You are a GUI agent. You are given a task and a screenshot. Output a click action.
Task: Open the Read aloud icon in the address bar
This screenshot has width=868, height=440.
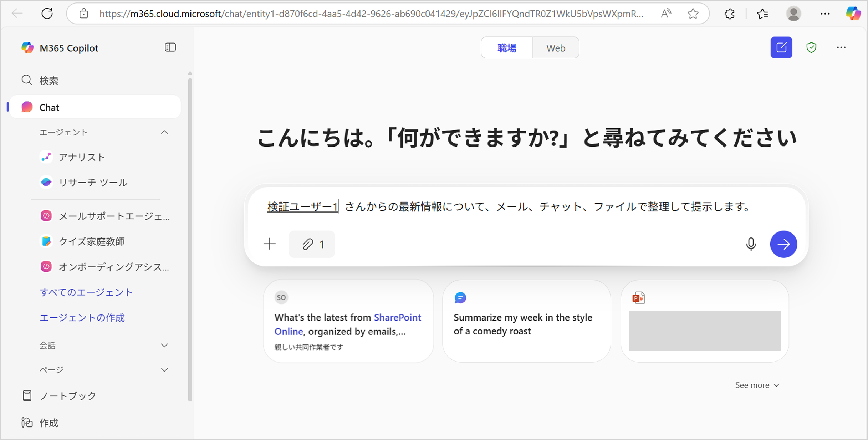pos(666,14)
